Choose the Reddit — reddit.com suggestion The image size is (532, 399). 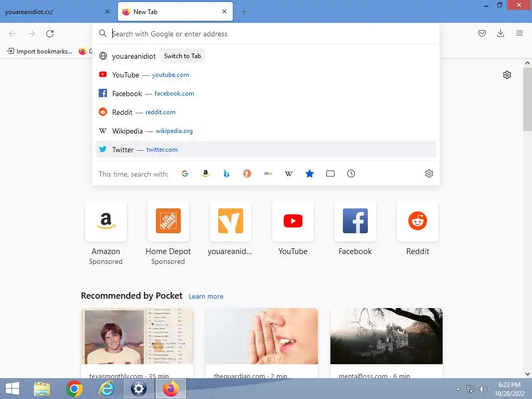click(265, 112)
